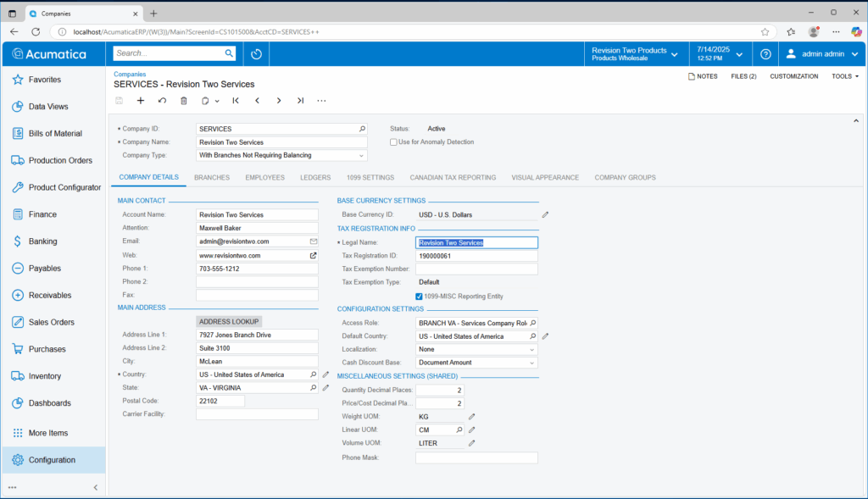This screenshot has height=499, width=868.
Task: Open Inventory workspace
Action: click(45, 376)
